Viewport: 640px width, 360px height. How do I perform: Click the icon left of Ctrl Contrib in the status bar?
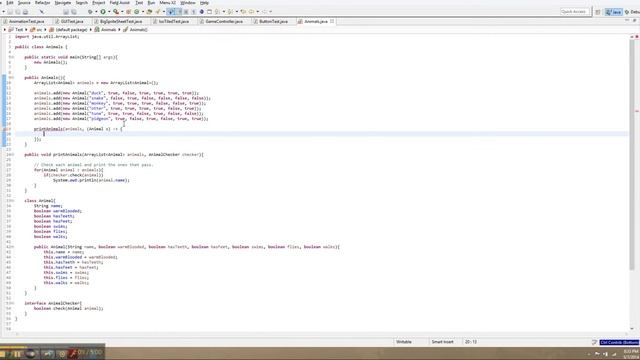(594, 342)
